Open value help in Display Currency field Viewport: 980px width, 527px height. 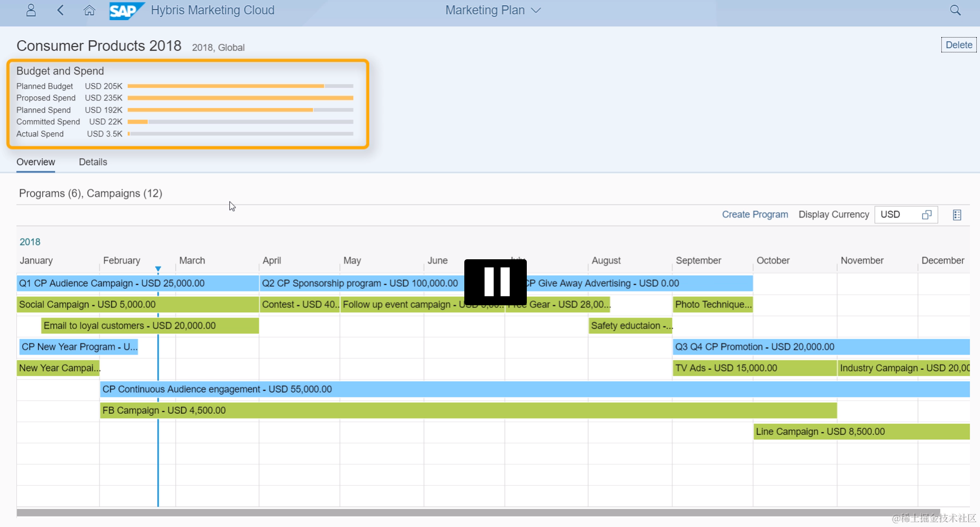pos(927,215)
